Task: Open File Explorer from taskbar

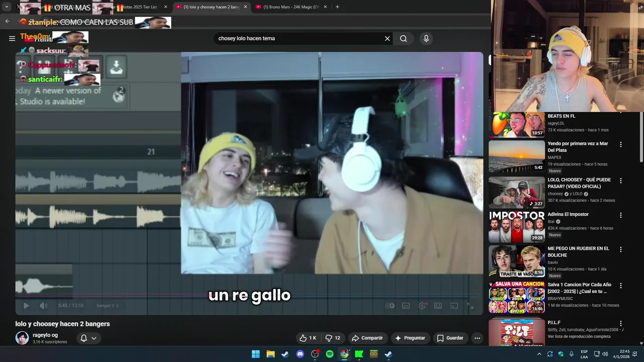Action: [x=270, y=354]
